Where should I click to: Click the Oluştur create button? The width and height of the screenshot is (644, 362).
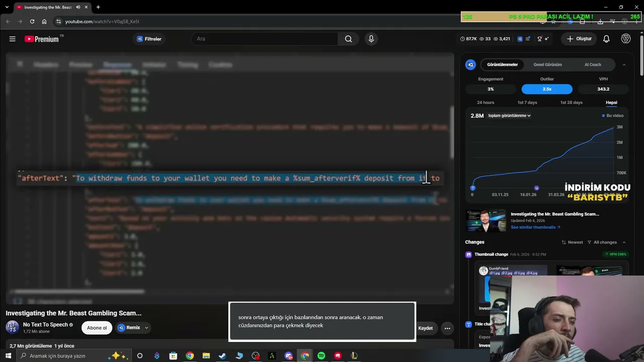tap(579, 39)
